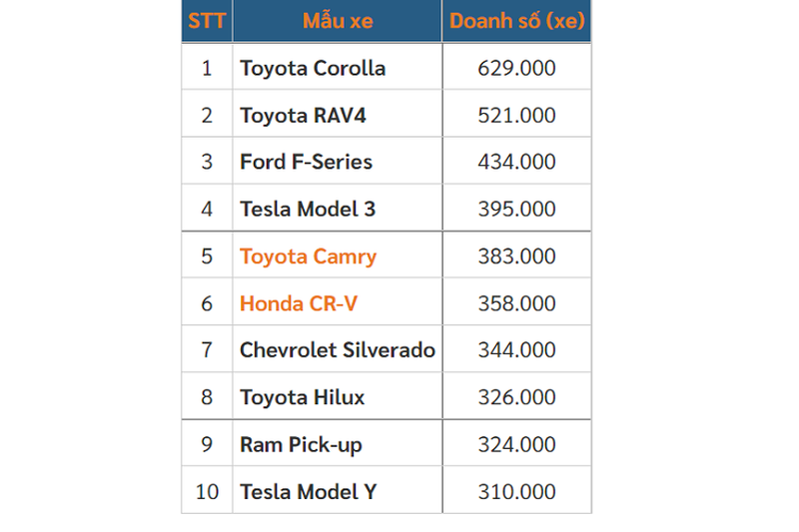Click the 629.000 sales figure

516,69
